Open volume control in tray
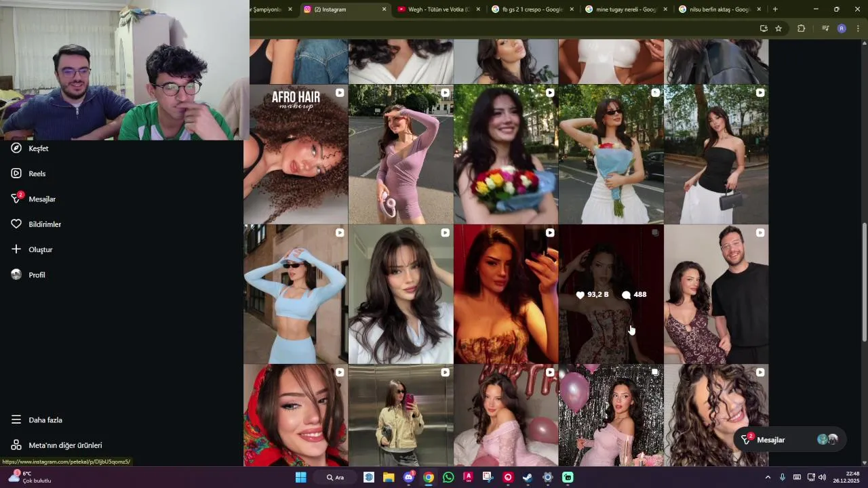Image resolution: width=868 pixels, height=488 pixels. 823,477
